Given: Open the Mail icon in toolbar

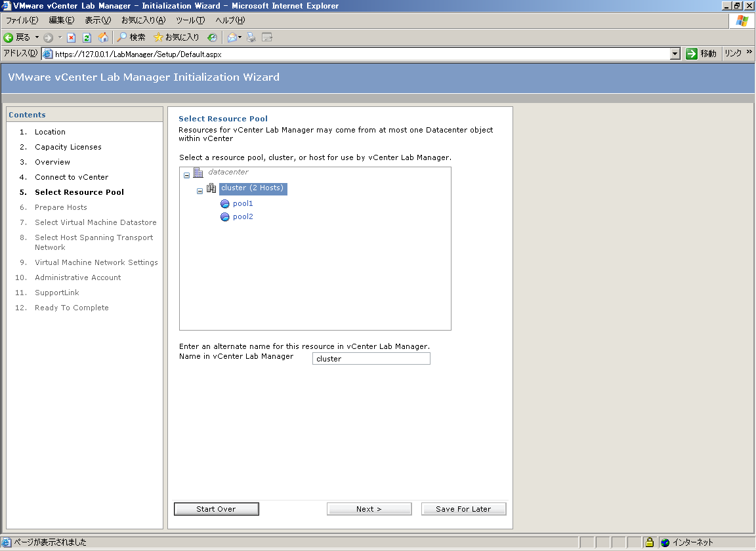Looking at the screenshot, I should (x=232, y=37).
